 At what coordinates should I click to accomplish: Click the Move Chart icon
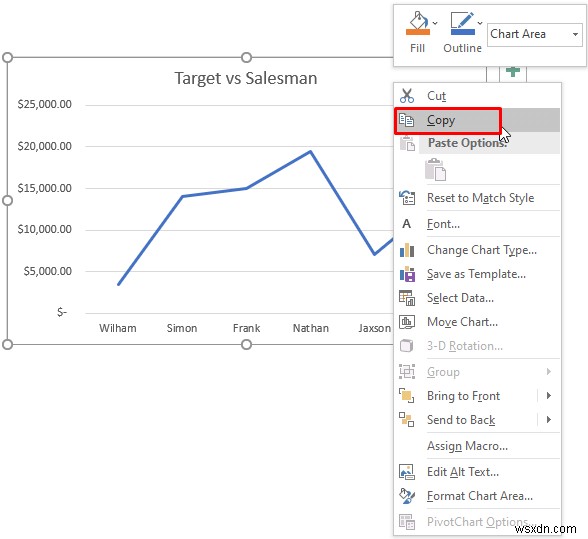point(407,322)
